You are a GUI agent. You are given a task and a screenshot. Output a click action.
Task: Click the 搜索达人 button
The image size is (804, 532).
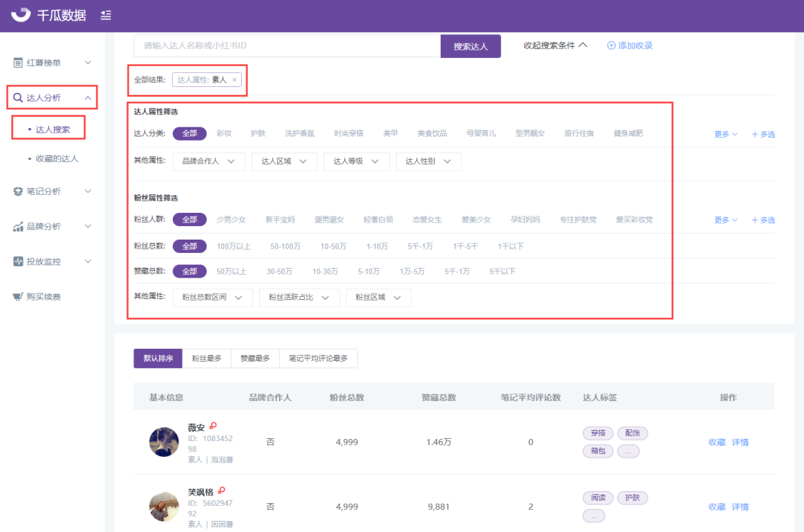(470, 46)
